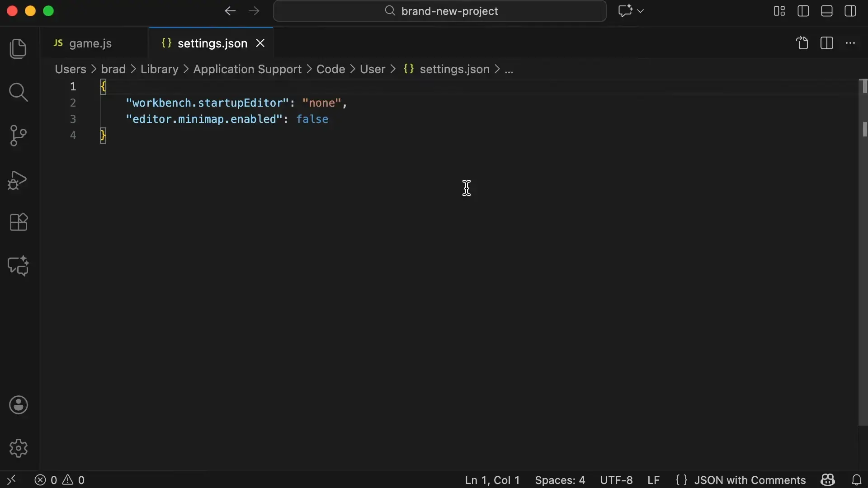The image size is (868, 488).
Task: Click the Library breadcrumb segment
Action: (x=159, y=69)
